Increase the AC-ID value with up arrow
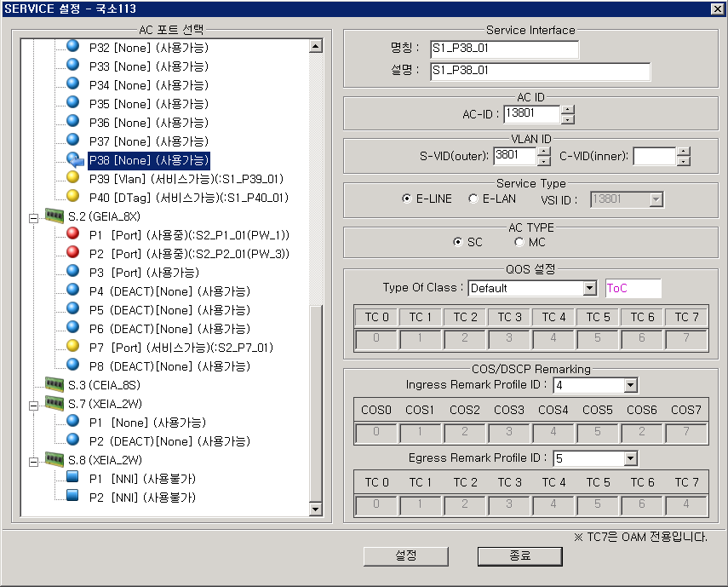728x587 pixels. click(568, 110)
